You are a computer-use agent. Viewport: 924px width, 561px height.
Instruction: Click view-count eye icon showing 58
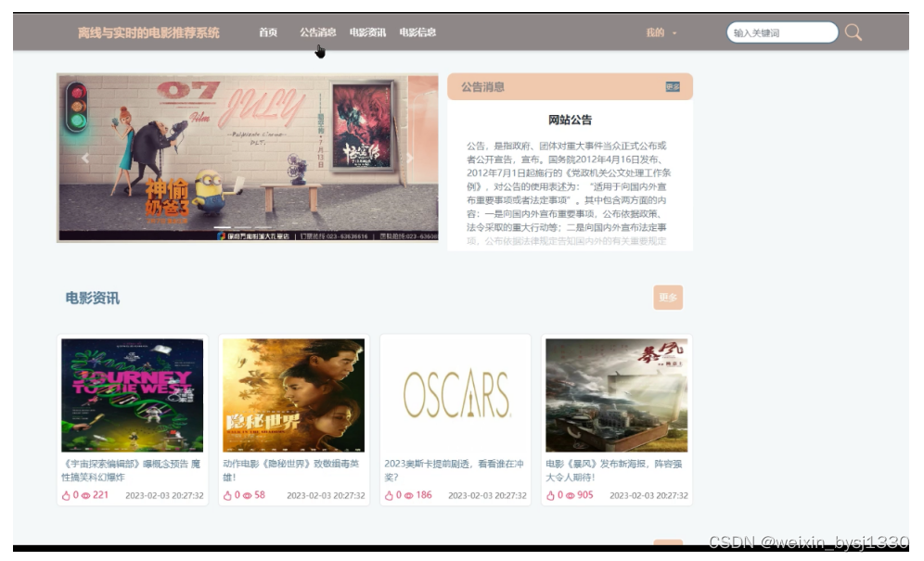click(248, 495)
